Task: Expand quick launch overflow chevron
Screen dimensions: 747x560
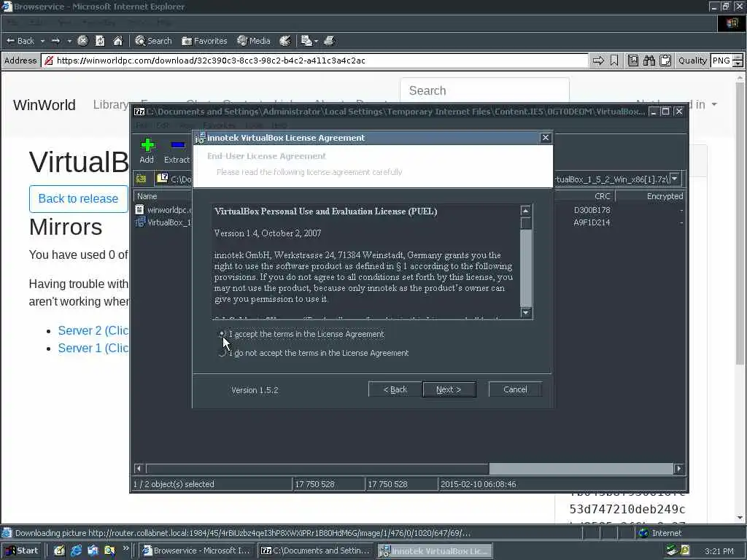Action: click(125, 548)
